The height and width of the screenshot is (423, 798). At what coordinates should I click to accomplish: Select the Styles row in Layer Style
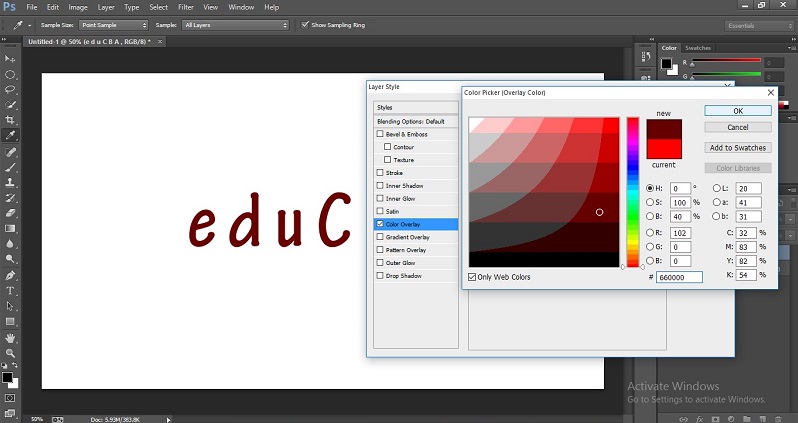point(416,107)
